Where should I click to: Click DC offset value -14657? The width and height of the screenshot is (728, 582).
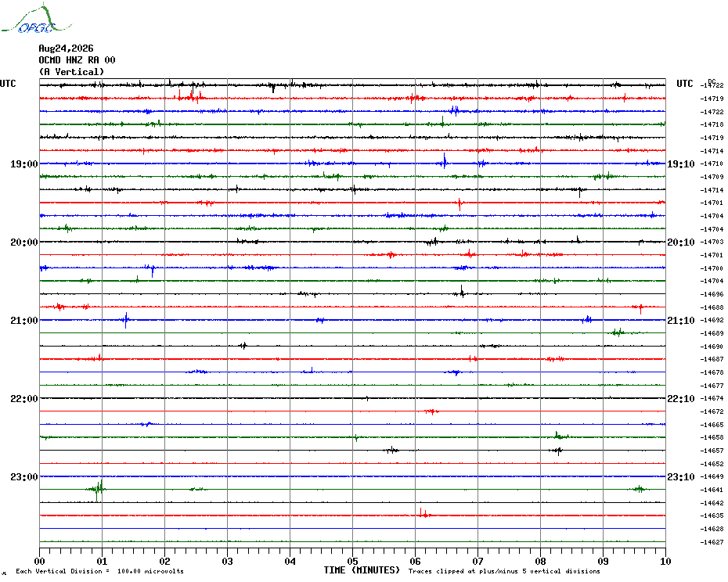pyautogui.click(x=712, y=451)
